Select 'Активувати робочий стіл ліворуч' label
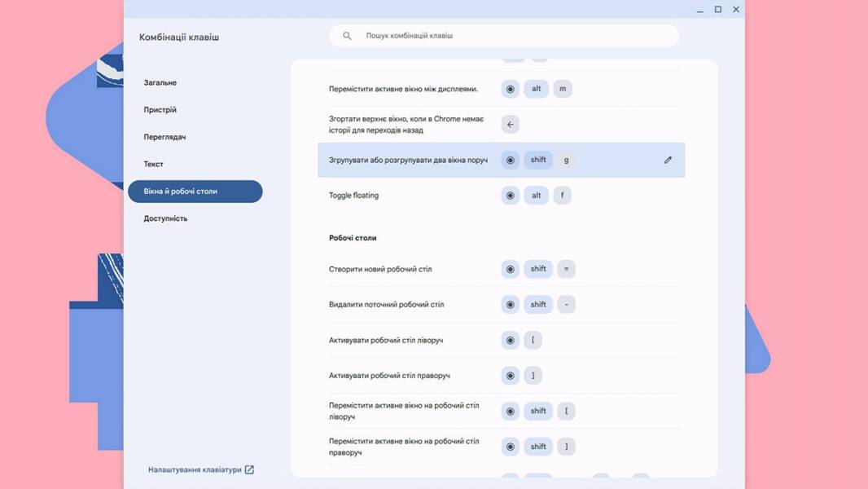Image resolution: width=868 pixels, height=489 pixels. [386, 340]
